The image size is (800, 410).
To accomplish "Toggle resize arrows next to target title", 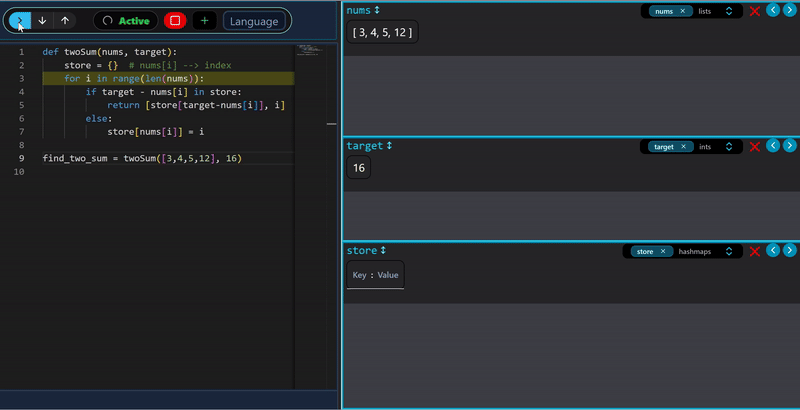I will (389, 146).
